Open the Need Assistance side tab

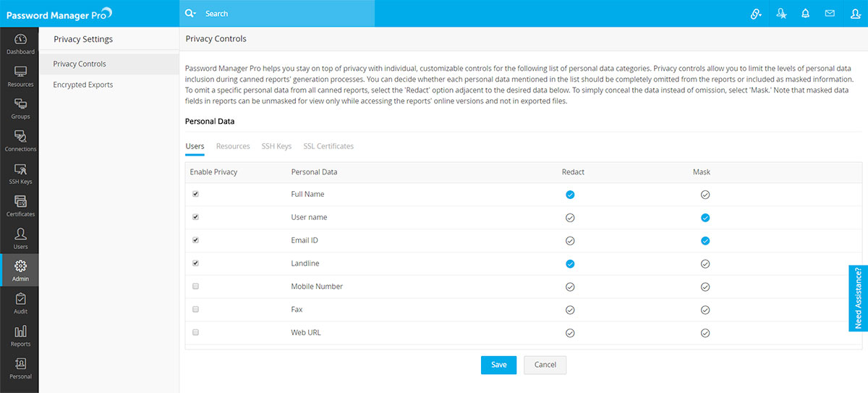click(x=858, y=298)
